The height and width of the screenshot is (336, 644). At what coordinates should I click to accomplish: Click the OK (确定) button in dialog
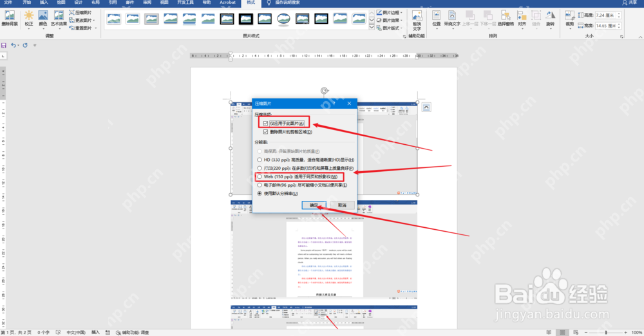click(314, 205)
